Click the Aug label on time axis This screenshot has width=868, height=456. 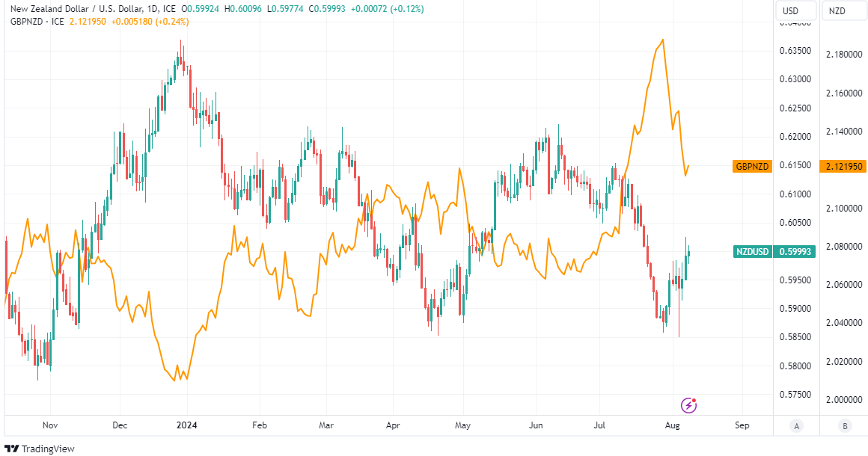pyautogui.click(x=672, y=425)
